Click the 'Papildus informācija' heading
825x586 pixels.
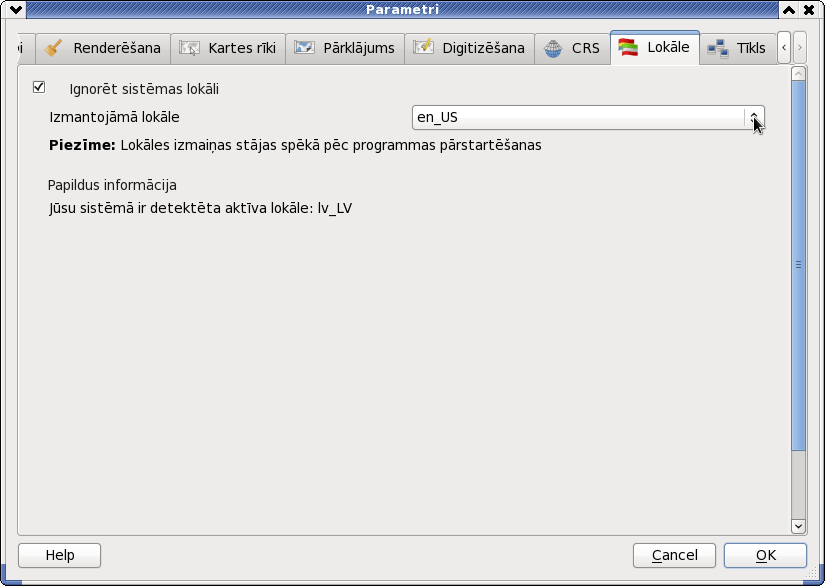(112, 185)
